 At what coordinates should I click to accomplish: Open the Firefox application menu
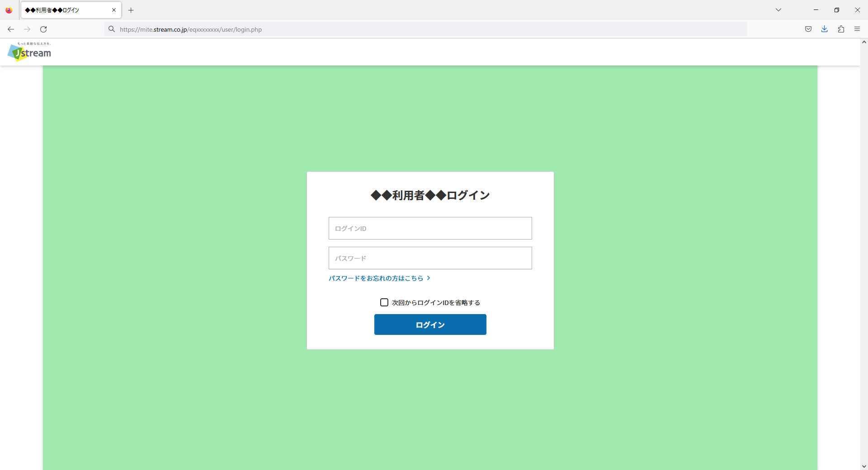point(857,29)
